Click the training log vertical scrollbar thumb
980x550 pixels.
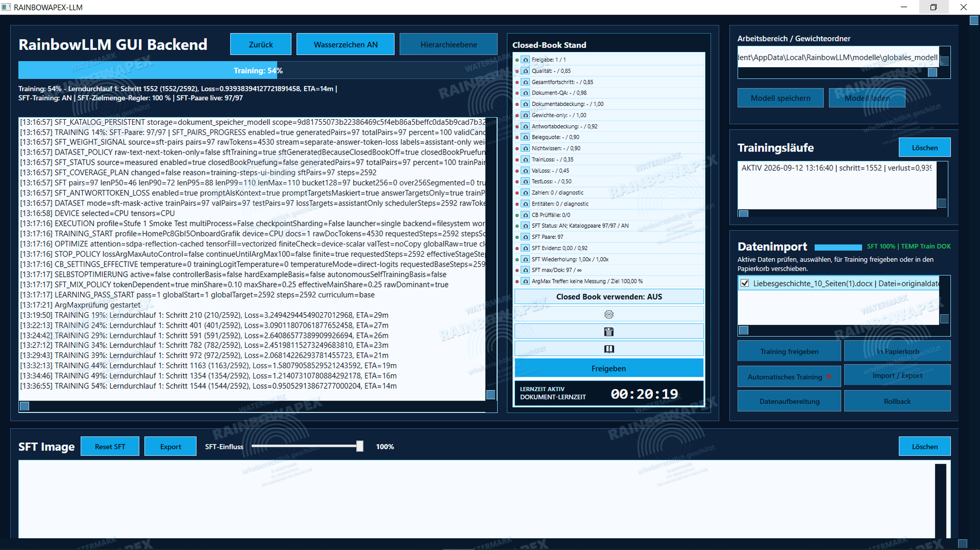pos(491,394)
